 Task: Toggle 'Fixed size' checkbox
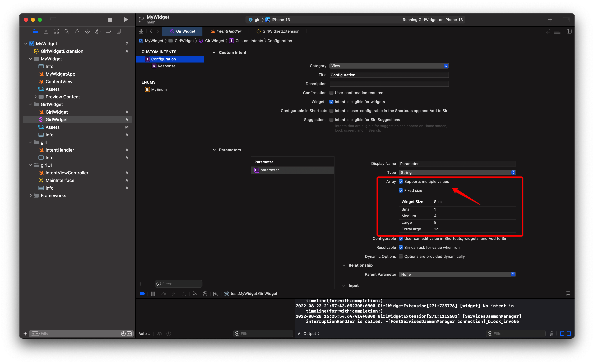(x=401, y=190)
